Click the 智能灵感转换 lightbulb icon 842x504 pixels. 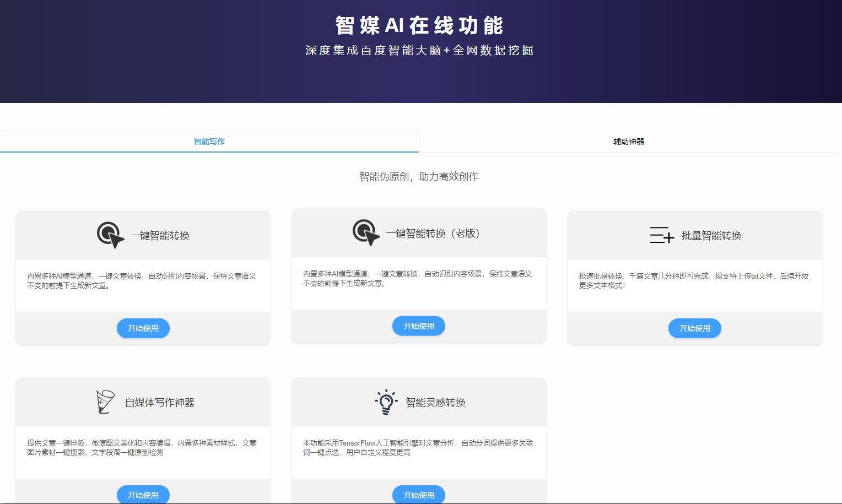386,402
